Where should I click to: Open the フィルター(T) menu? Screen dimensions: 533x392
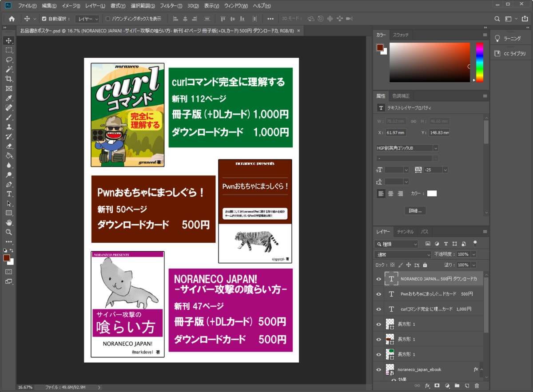coord(171,6)
